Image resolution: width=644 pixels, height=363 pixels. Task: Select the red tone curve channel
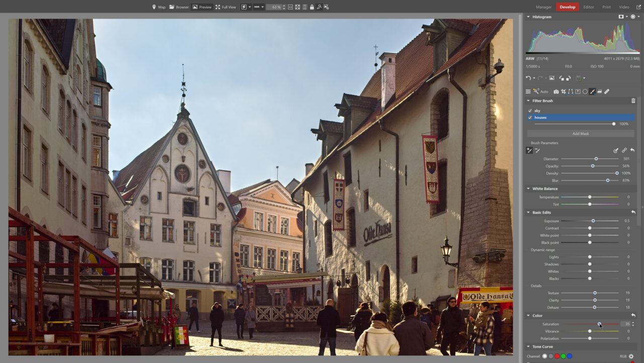557,356
